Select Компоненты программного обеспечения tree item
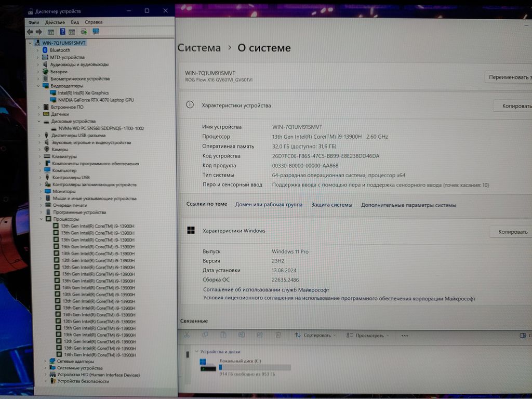 96,164
